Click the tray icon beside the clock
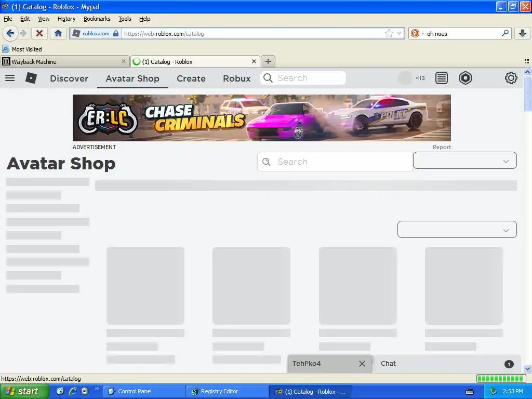Image resolution: width=532 pixels, height=399 pixels. [x=494, y=392]
